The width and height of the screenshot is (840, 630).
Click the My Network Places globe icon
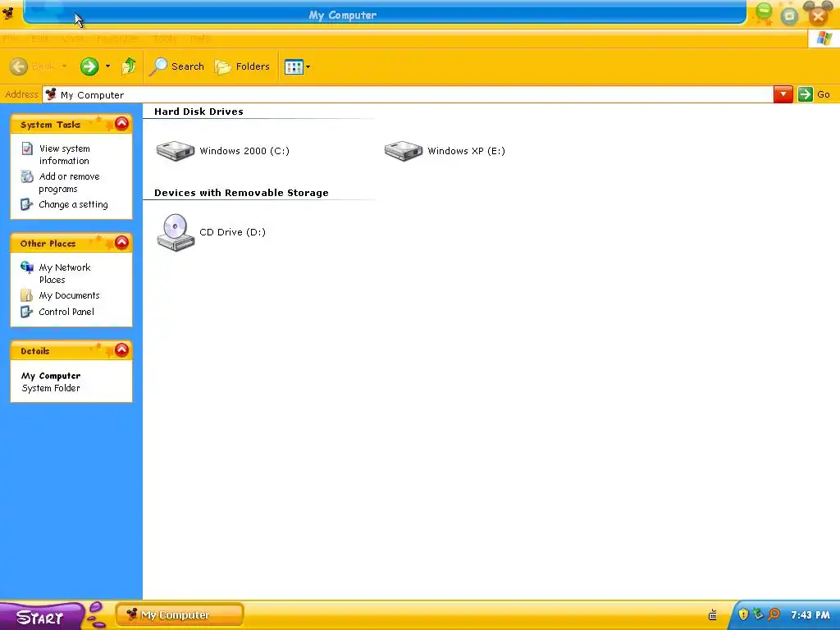pyautogui.click(x=27, y=267)
